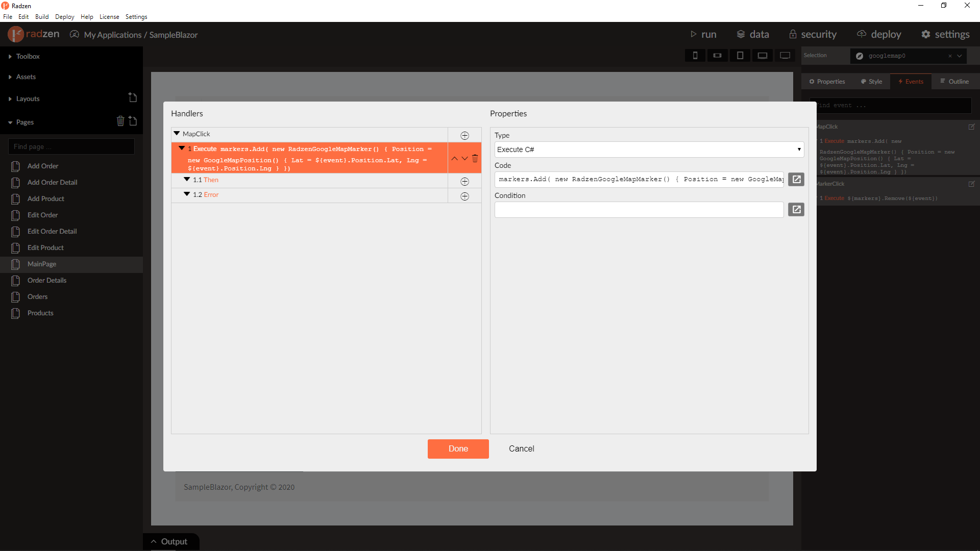The width and height of the screenshot is (980, 551).
Task: Switch to the Outline tab
Action: pyautogui.click(x=954, y=82)
